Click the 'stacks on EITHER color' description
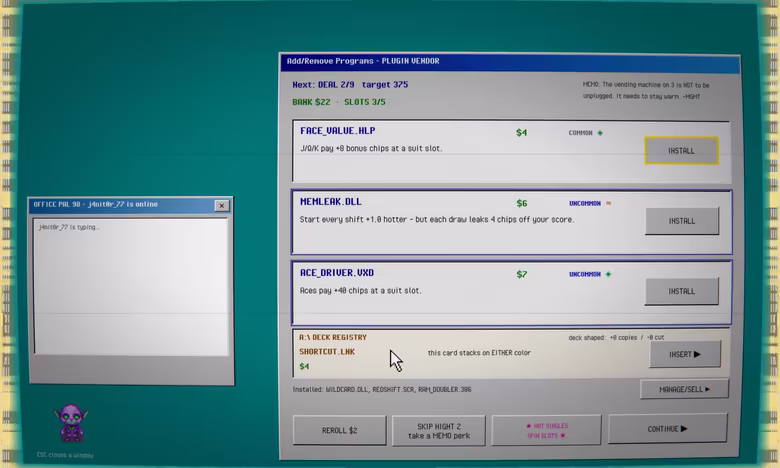Viewport: 780px width, 468px height. [x=479, y=353]
